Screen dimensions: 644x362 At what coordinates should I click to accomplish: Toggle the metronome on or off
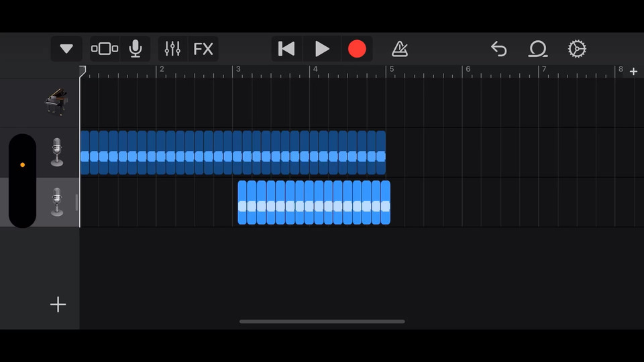tap(400, 49)
